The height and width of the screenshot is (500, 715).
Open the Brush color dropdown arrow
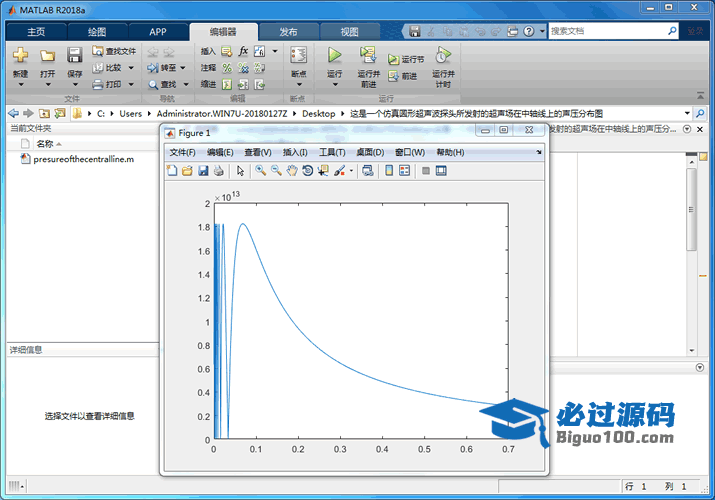[x=352, y=171]
